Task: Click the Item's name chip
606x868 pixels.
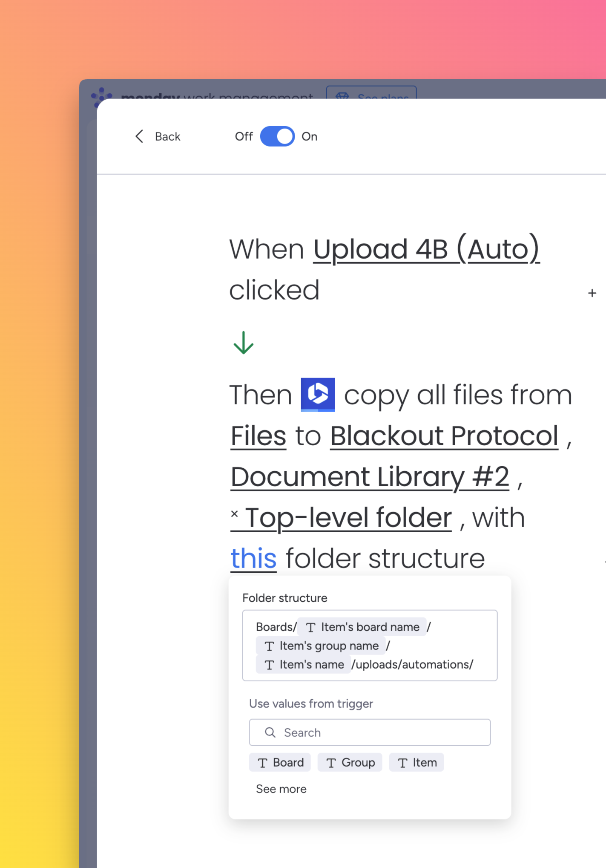Action: (x=303, y=664)
